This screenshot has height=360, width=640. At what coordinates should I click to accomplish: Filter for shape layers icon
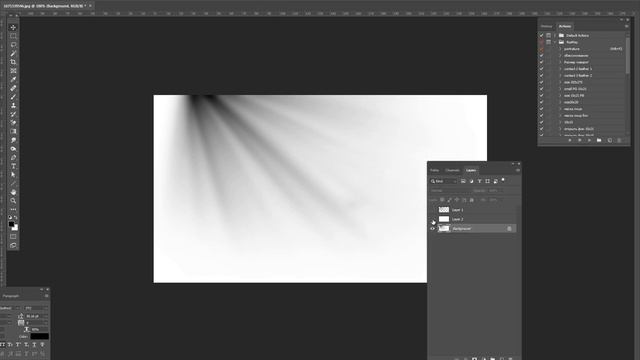487,181
